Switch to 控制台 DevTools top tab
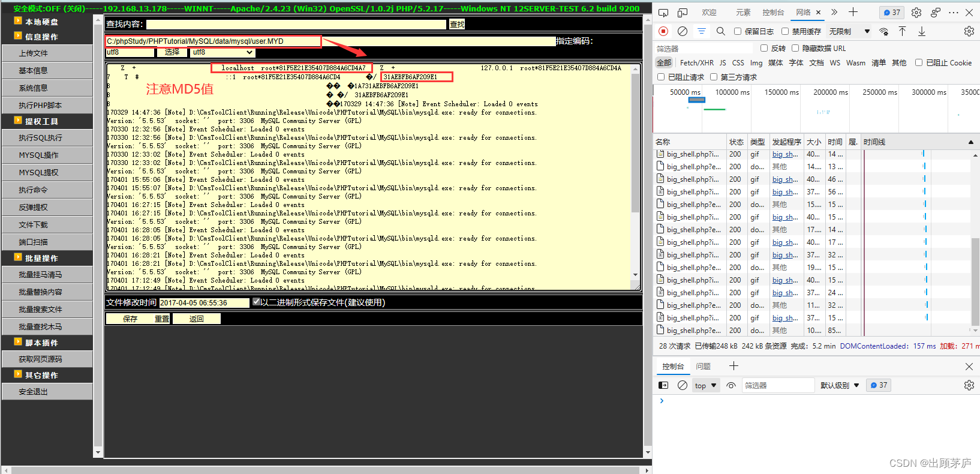This screenshot has height=474, width=980. [x=773, y=13]
